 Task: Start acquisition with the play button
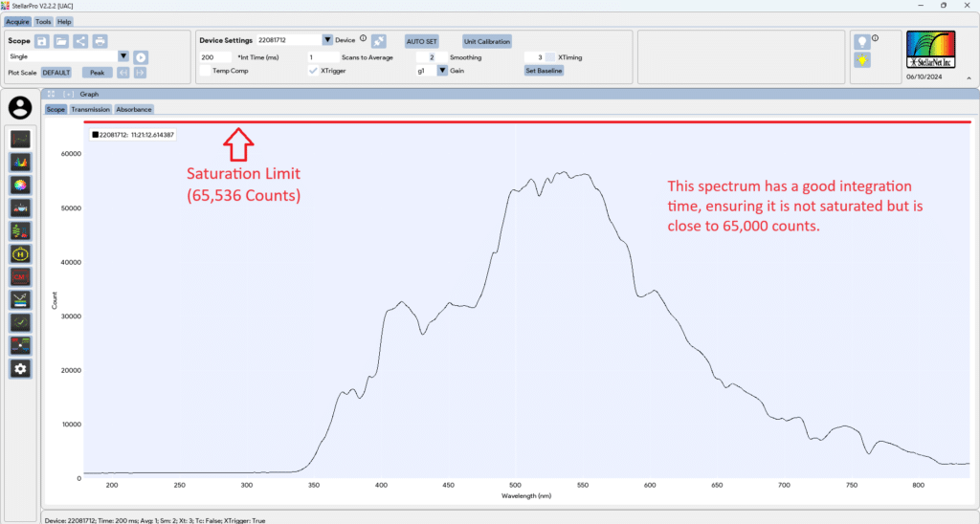coord(141,57)
